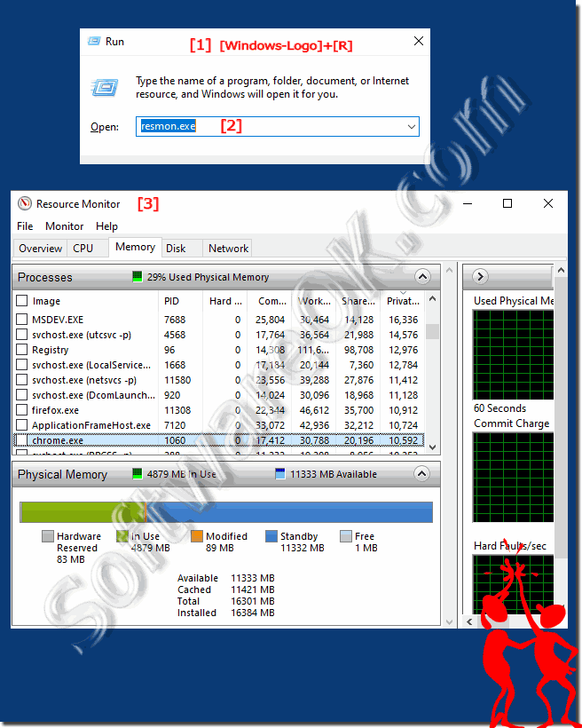Sort by the Working Set column header
Image resolution: width=582 pixels, height=728 pixels.
coord(314,301)
